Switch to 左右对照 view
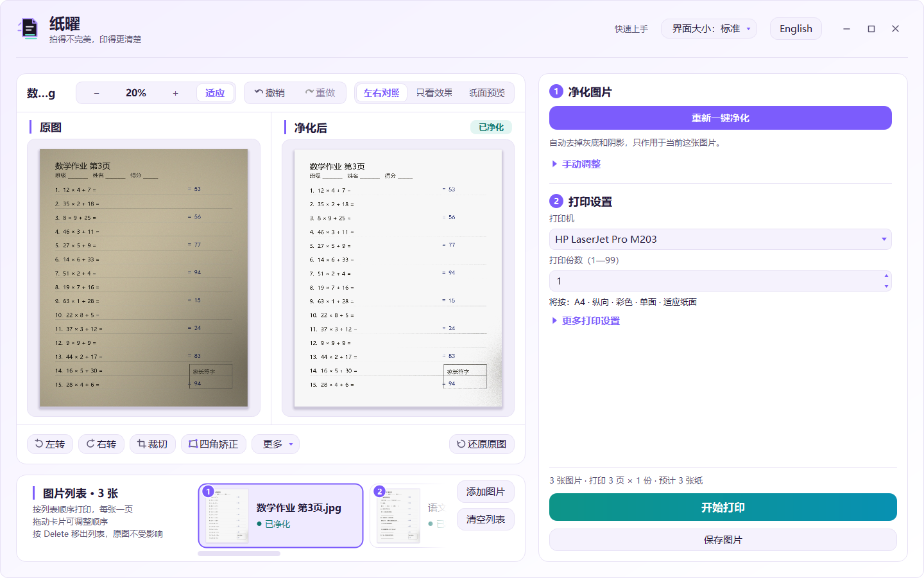The width and height of the screenshot is (924, 578). 382,93
